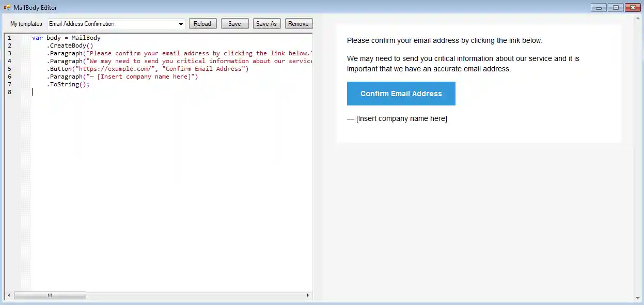Maximize the MailBody Editor window
The width and height of the screenshot is (644, 305).
click(x=615, y=7)
